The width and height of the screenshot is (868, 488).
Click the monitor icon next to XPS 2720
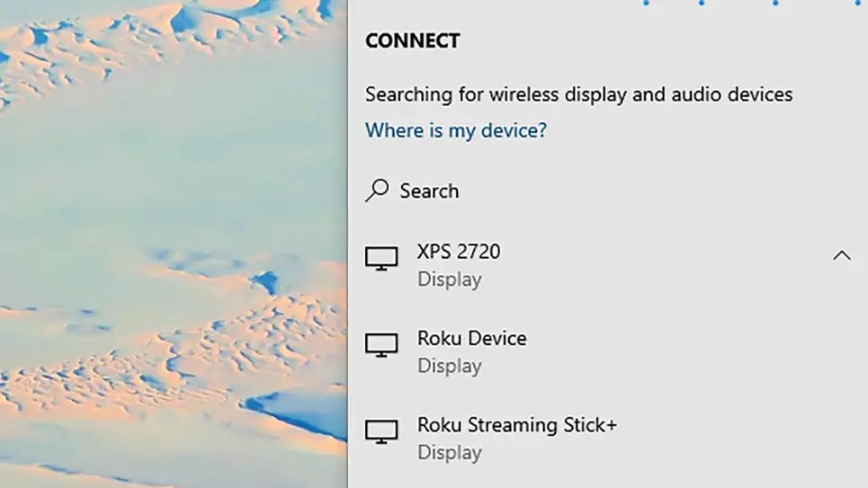[x=381, y=259]
